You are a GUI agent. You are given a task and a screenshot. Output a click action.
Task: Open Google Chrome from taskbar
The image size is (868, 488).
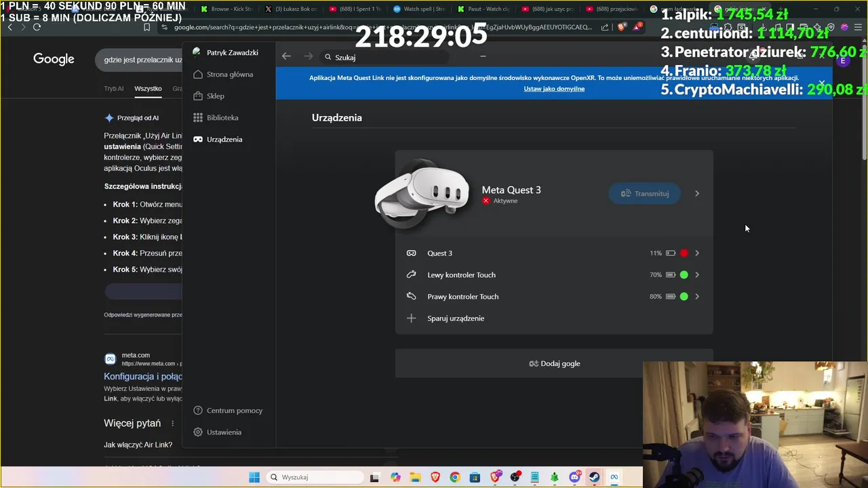coord(455,477)
